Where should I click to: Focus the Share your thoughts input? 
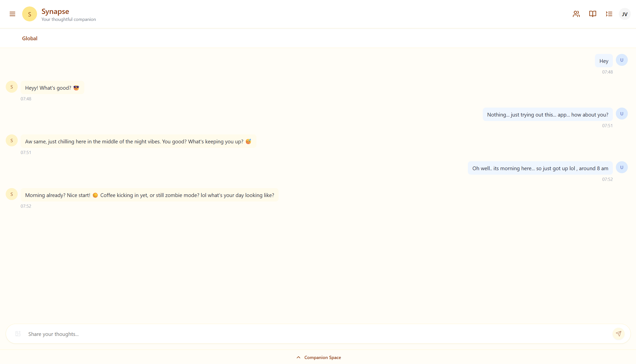(318, 334)
